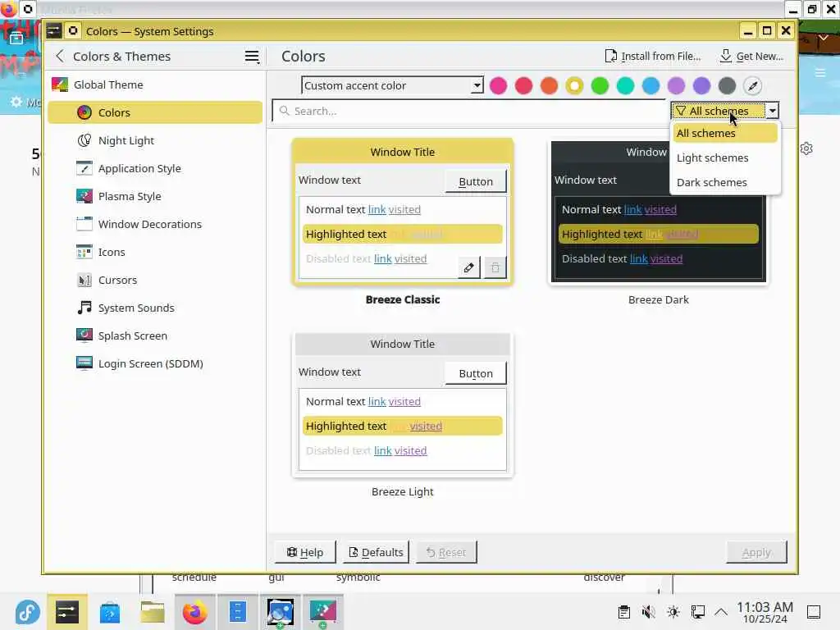
Task: Select the pink accent color swatch
Action: point(498,85)
